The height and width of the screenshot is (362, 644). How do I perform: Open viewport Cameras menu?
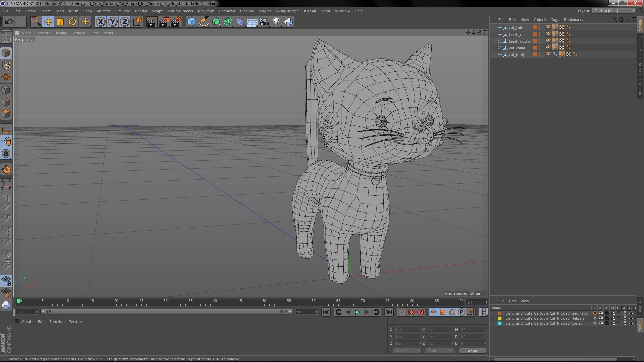[x=42, y=33]
